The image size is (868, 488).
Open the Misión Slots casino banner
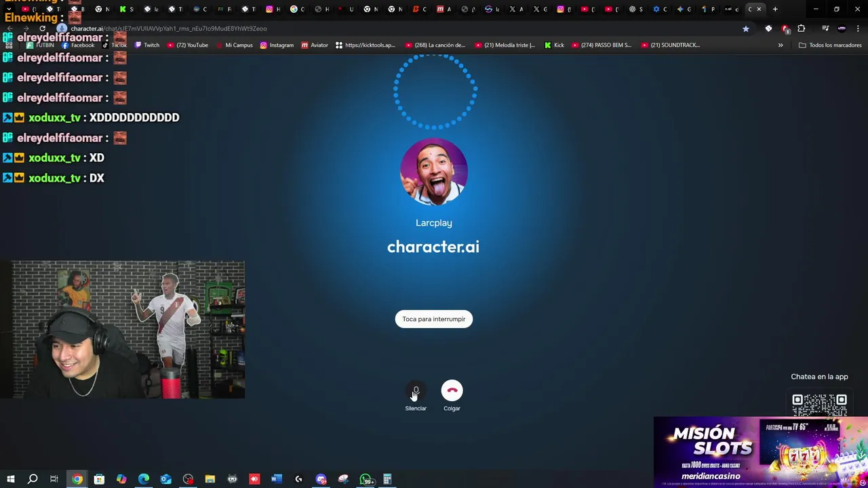[x=761, y=452]
